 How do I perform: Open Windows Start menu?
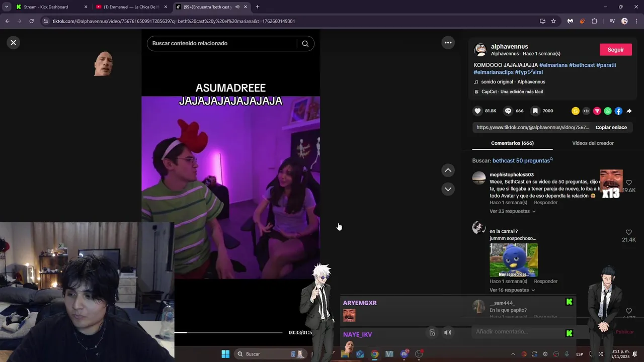pyautogui.click(x=225, y=354)
